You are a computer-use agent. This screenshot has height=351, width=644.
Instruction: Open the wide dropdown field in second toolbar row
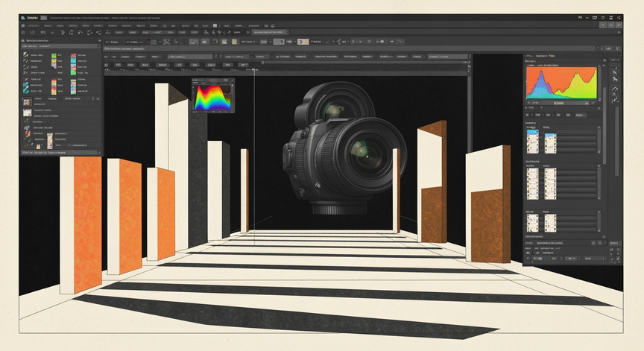pos(270,32)
